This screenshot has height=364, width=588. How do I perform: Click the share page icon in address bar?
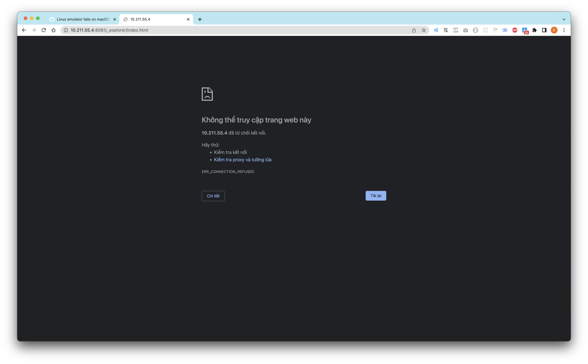coord(414,30)
